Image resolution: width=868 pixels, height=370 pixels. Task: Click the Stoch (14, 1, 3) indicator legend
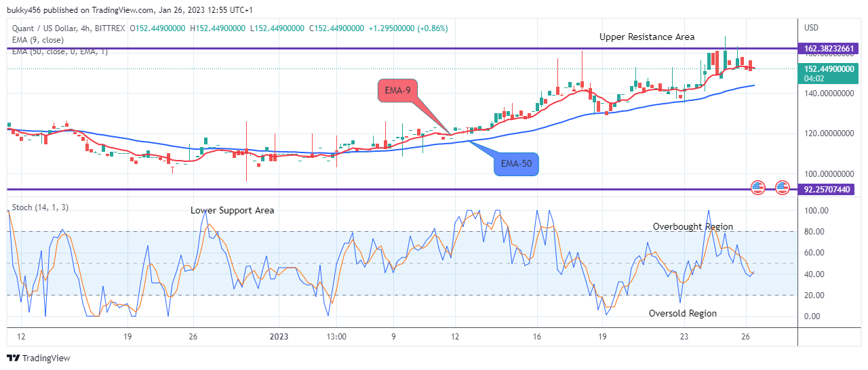pyautogui.click(x=40, y=207)
